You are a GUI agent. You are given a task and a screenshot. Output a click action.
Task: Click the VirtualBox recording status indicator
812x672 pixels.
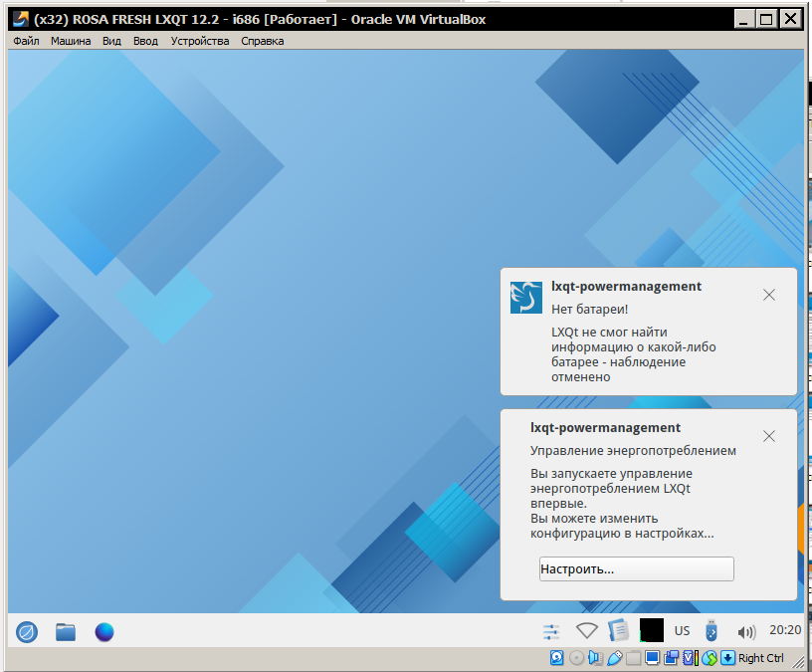(671, 658)
